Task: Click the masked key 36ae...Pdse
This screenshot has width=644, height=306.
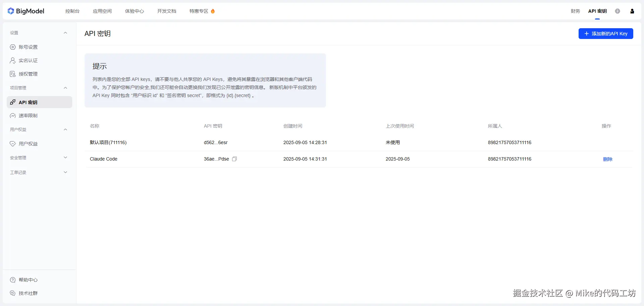Action: (216, 159)
